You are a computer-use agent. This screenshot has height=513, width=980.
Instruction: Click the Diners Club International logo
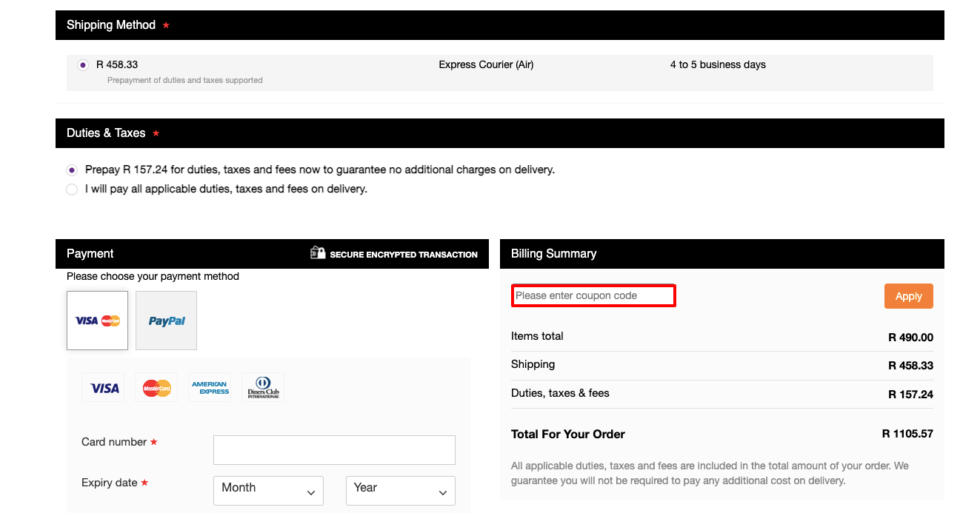coord(263,388)
